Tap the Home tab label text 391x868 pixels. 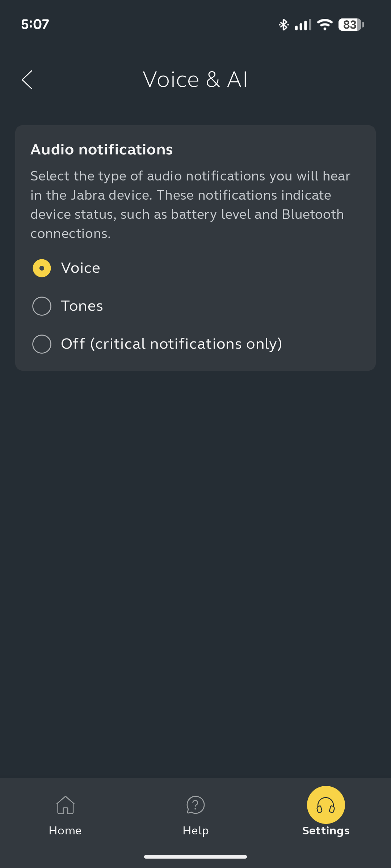click(65, 830)
